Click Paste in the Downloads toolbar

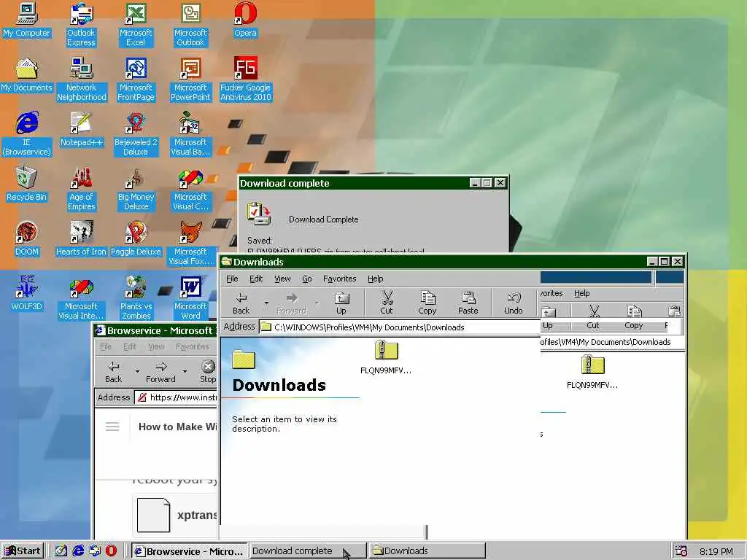[x=468, y=303]
